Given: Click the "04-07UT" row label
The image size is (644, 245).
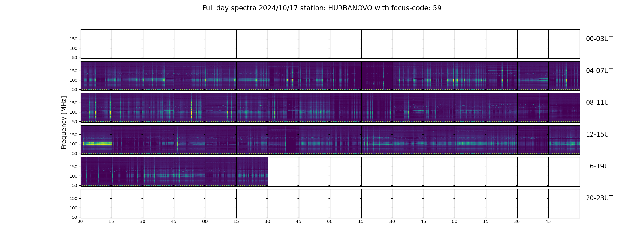Looking at the screenshot, I should pyautogui.click(x=599, y=71).
